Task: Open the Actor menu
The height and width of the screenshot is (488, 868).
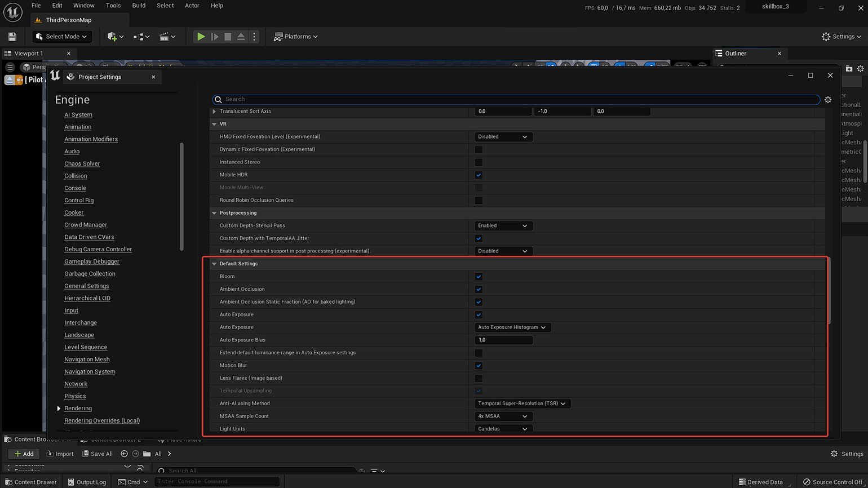Action: 192,6
